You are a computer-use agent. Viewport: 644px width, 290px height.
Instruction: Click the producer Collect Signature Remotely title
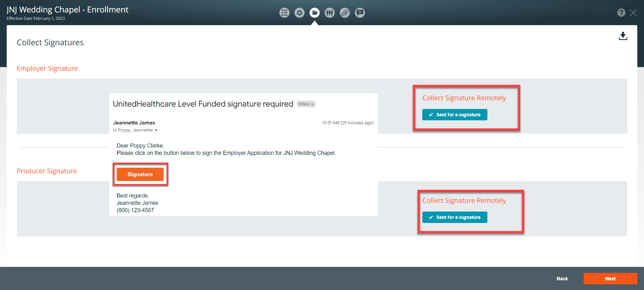pos(464,200)
